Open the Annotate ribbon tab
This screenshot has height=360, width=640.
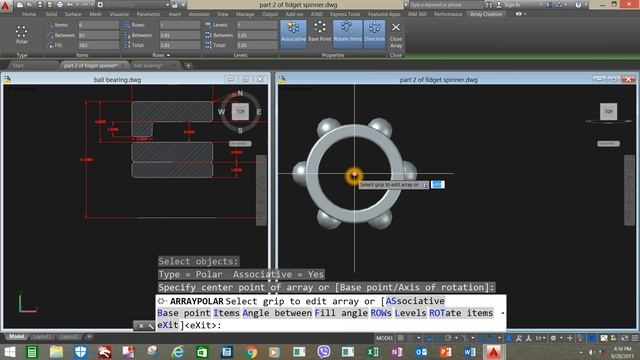[x=199, y=14]
